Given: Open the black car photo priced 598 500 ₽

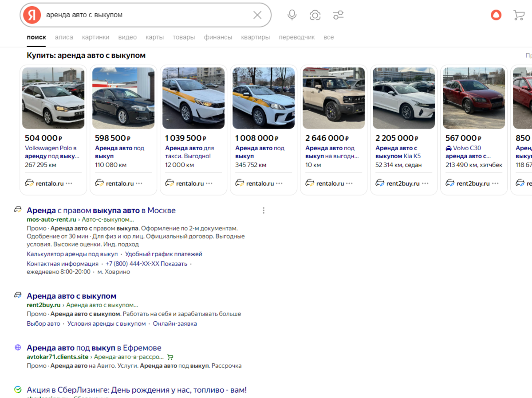Looking at the screenshot, I should pyautogui.click(x=123, y=98).
